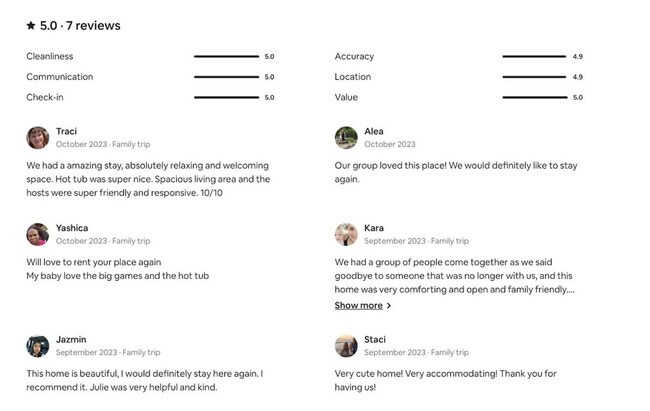Expand Kara's review with Show more
Screen dimensions: 650x411
click(x=358, y=306)
